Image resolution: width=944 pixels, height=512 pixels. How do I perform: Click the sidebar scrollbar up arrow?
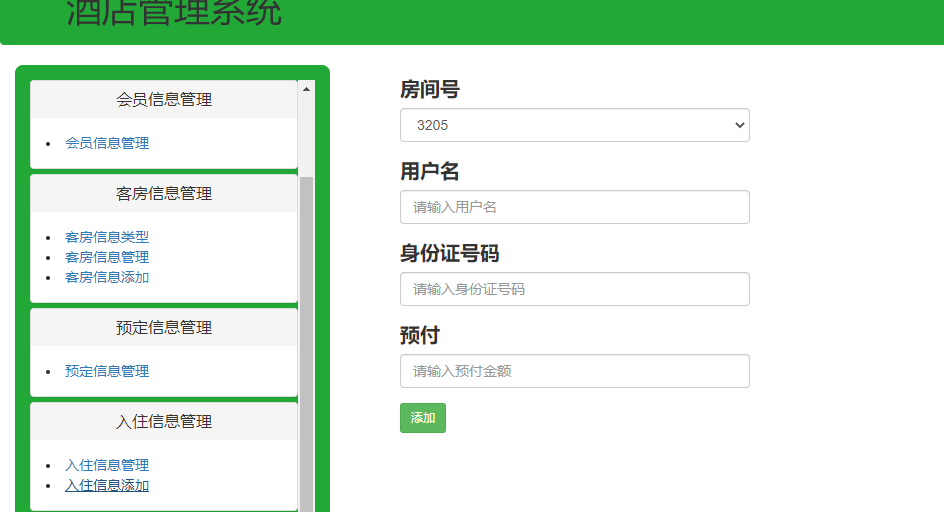point(306,89)
